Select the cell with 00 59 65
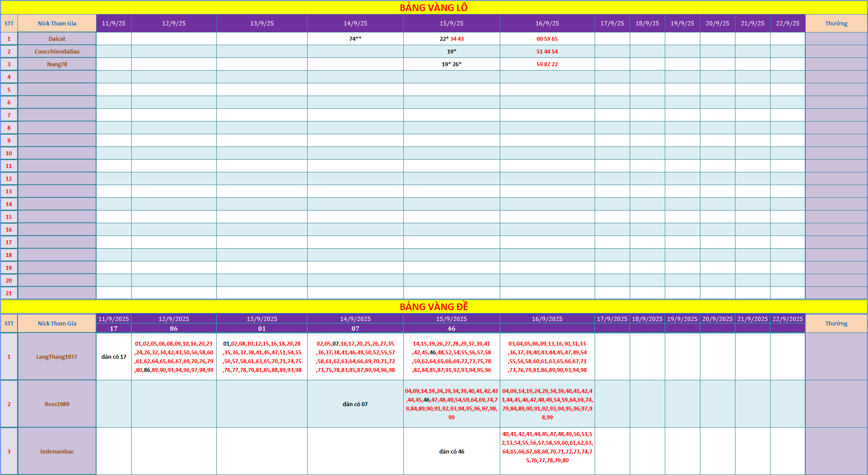868x475 pixels. point(547,39)
